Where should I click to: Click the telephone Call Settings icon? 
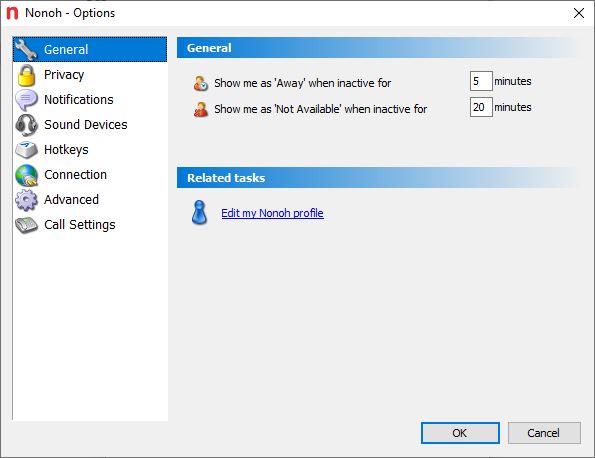(27, 225)
